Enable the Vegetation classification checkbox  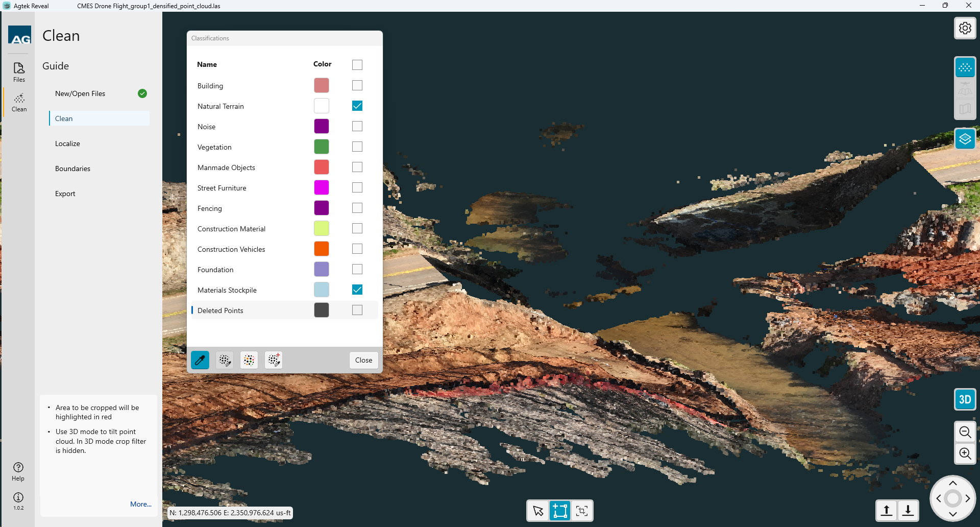pyautogui.click(x=357, y=147)
